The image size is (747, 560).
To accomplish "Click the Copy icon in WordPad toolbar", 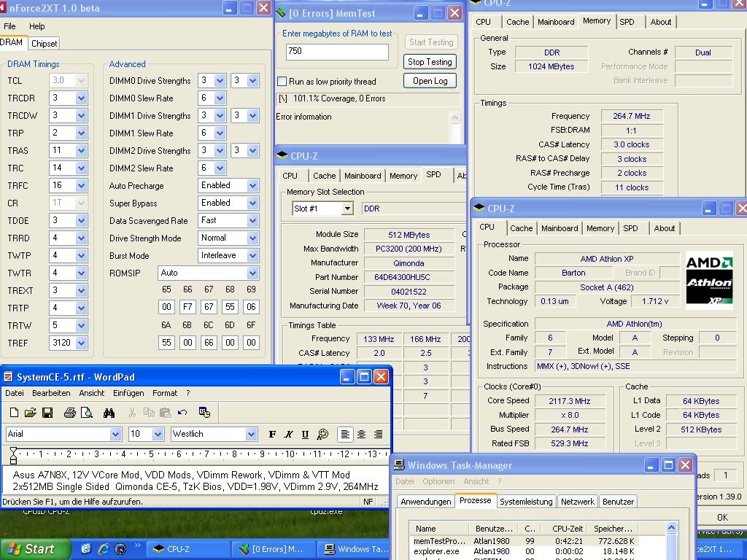I will point(149,413).
